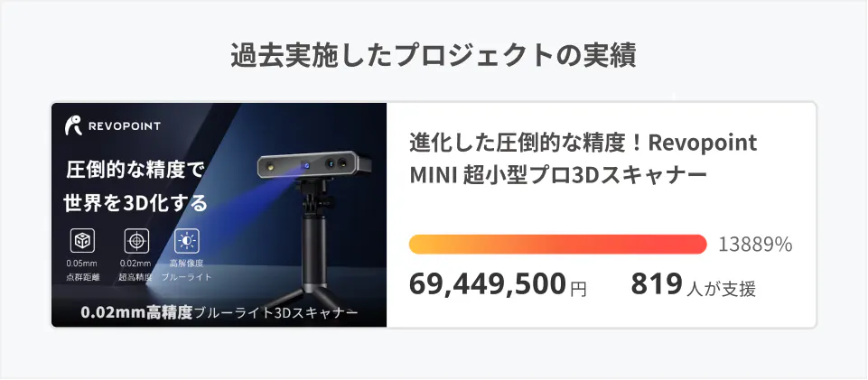Select the crosshair ultra-precision icon
868x380 pixels.
pos(135,241)
